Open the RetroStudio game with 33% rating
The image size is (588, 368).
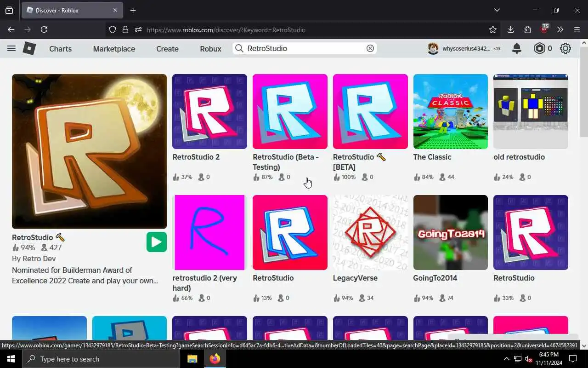tap(531, 232)
